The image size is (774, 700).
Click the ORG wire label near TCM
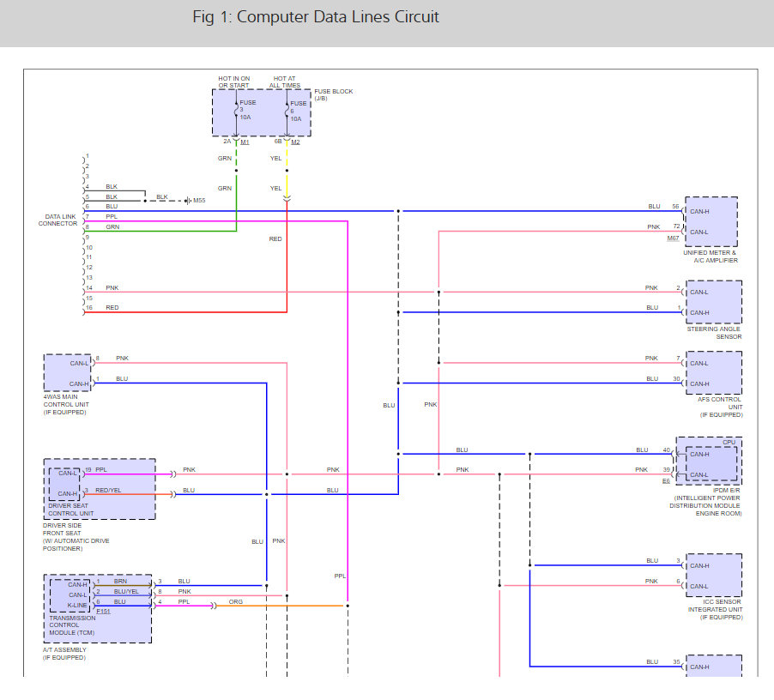tap(236, 602)
